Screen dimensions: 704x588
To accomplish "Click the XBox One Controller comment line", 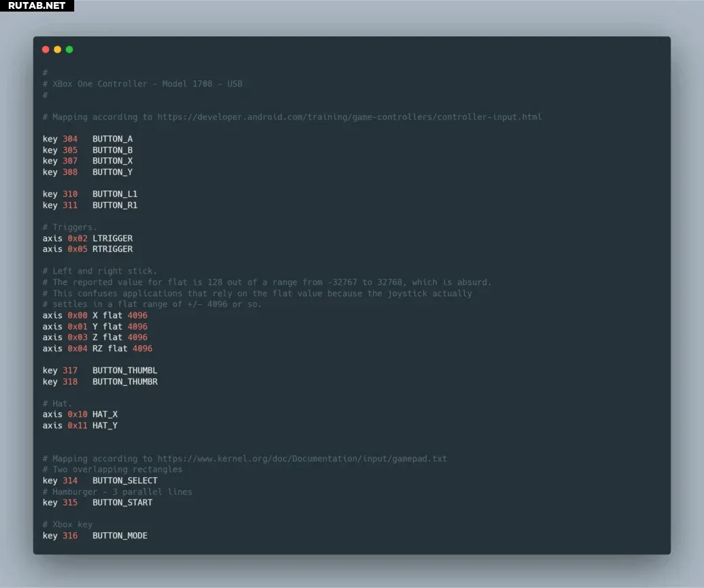I will pos(147,84).
